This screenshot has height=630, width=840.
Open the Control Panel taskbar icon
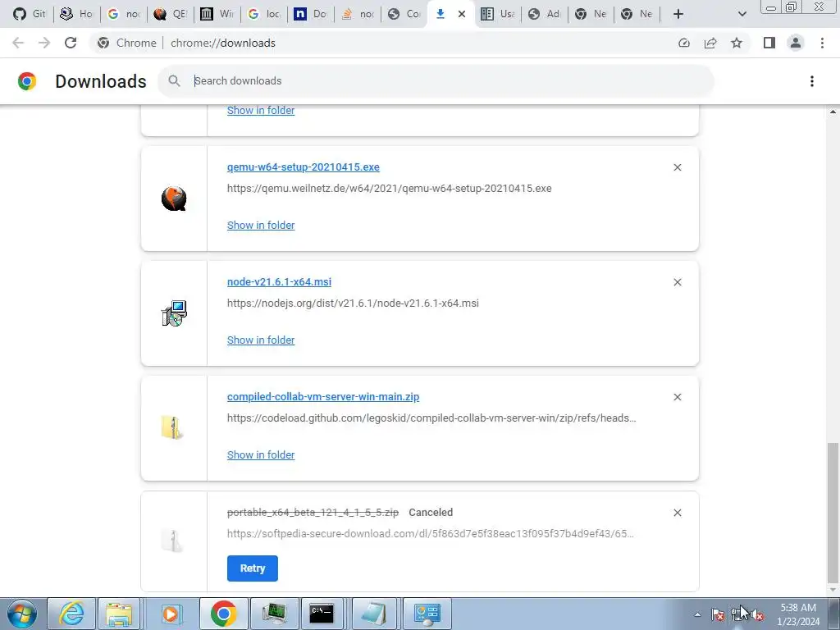427,614
